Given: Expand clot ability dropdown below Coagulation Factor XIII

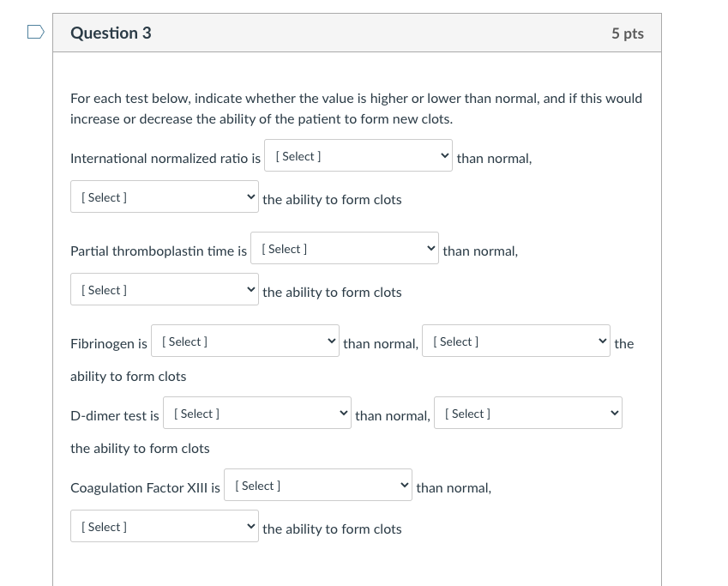Looking at the screenshot, I should pyautogui.click(x=164, y=527).
